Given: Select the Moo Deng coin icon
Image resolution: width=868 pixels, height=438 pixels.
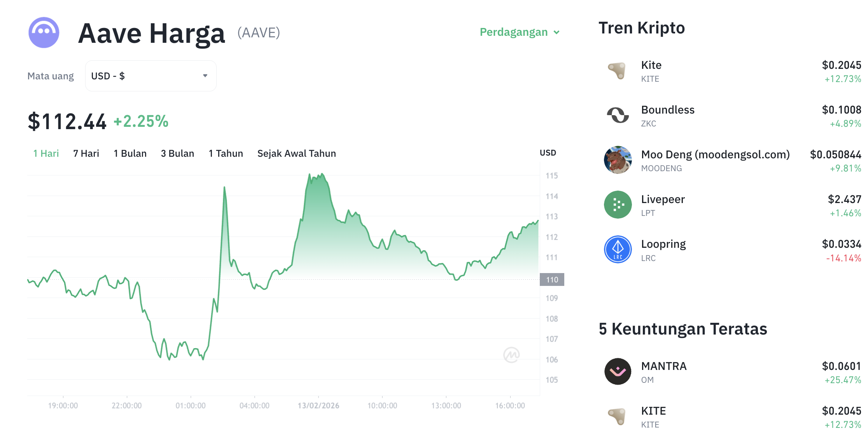Looking at the screenshot, I should pyautogui.click(x=618, y=160).
